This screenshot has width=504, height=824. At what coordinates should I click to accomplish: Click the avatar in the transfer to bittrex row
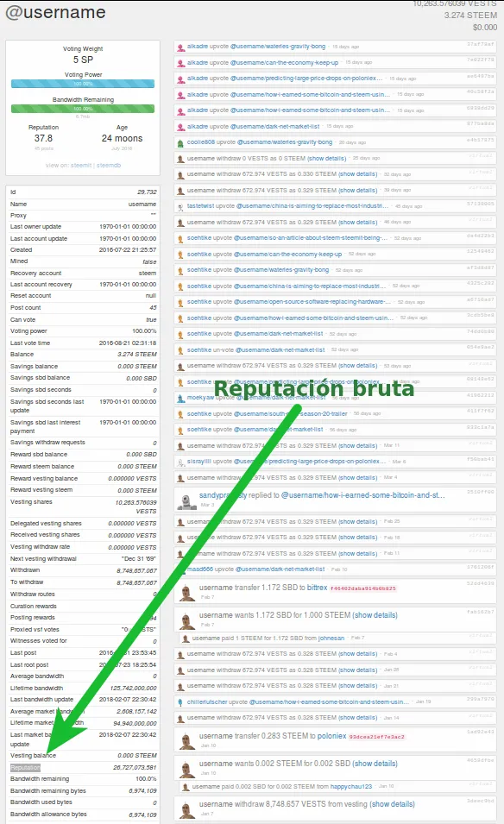click(186, 594)
